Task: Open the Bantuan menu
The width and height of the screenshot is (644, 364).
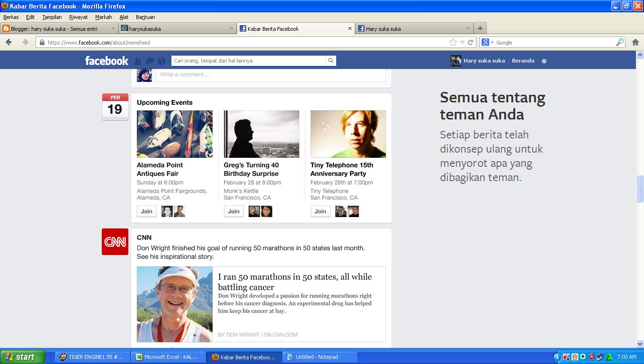Action: [145, 17]
